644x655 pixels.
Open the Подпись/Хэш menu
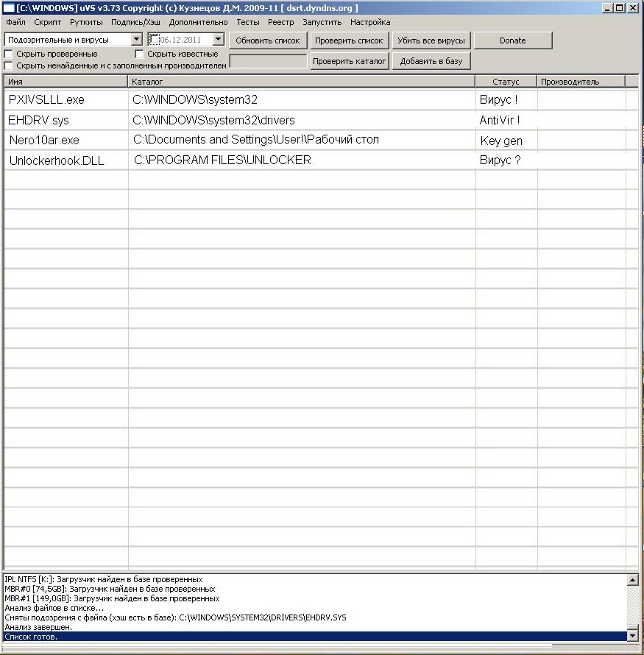click(135, 22)
